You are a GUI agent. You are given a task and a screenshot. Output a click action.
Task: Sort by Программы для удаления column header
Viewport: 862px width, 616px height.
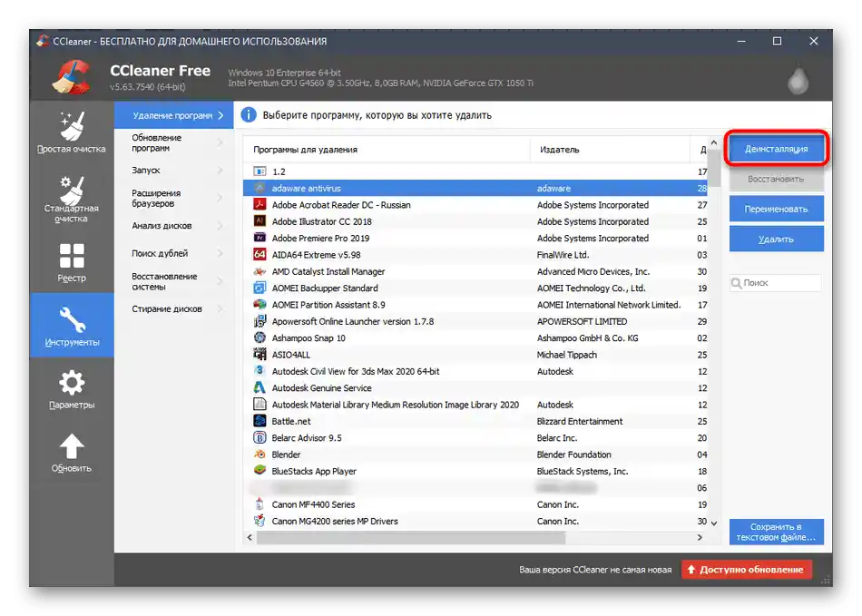pos(387,150)
